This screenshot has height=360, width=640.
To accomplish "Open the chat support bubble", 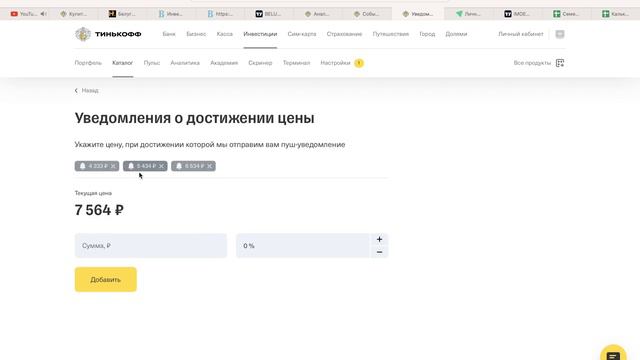I will [x=613, y=354].
